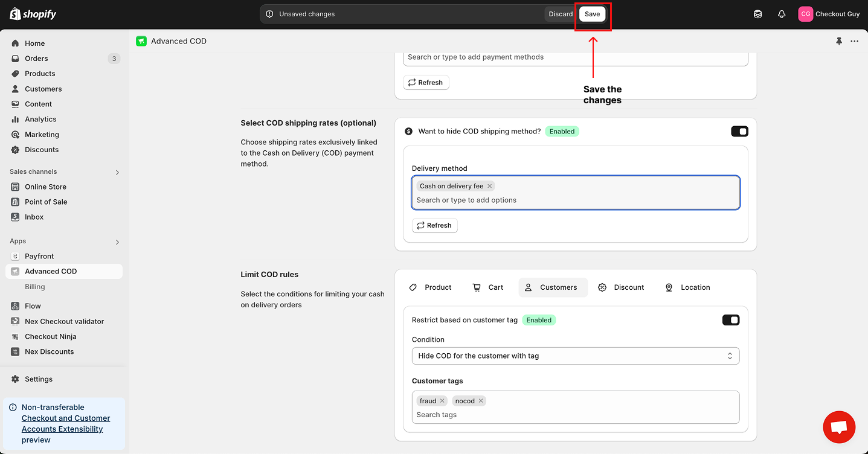This screenshot has height=454, width=868.
Task: Expand the Apps section chevron
Action: (117, 241)
